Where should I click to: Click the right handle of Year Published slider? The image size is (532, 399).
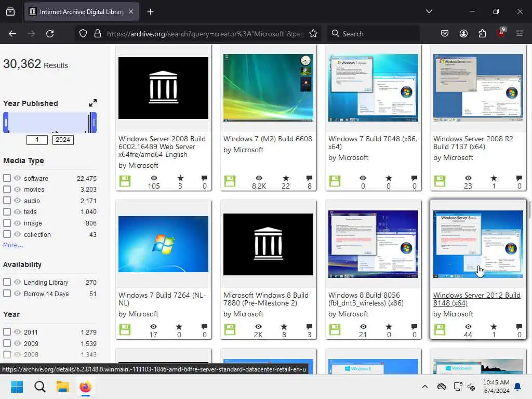[94, 123]
